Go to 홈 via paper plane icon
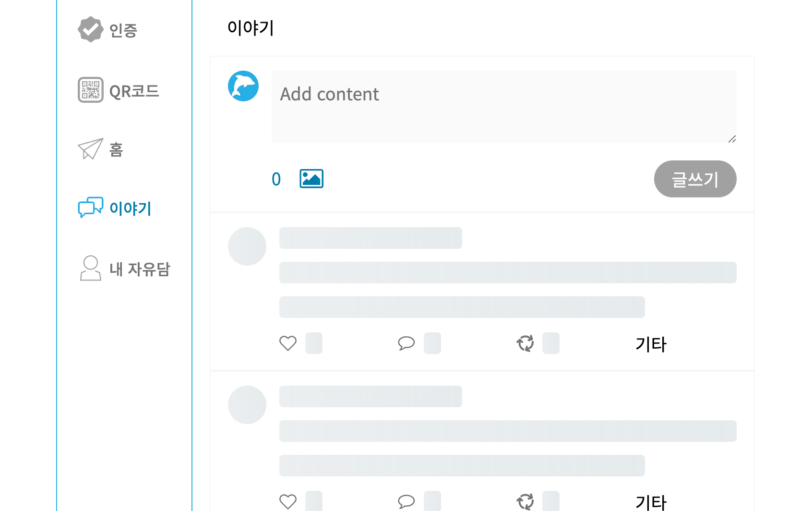 90,149
